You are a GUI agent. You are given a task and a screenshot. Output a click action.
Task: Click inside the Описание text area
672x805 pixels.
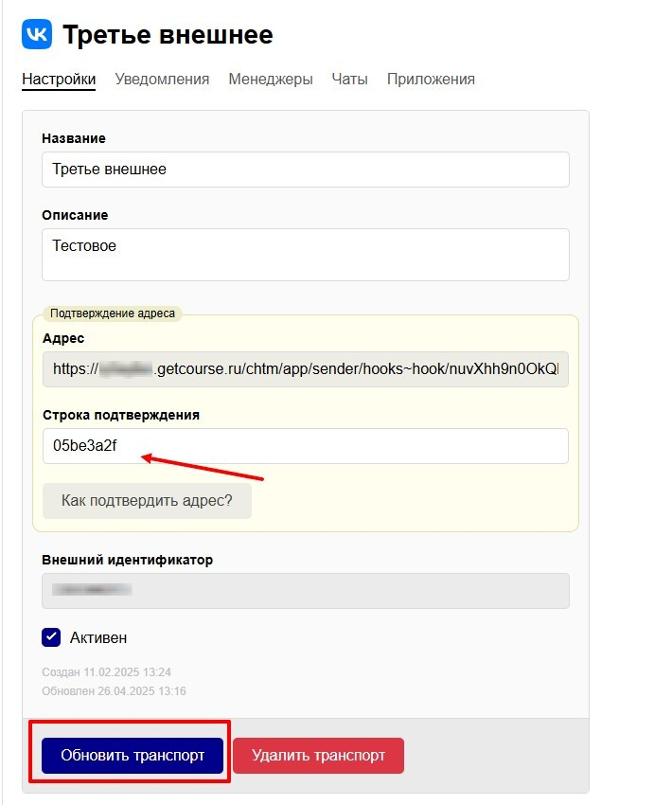tap(306, 255)
